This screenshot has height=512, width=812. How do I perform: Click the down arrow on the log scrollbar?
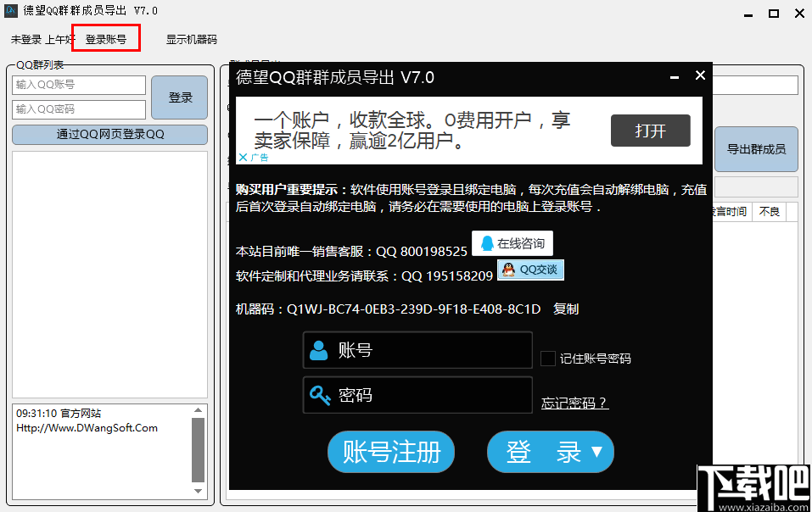198,490
